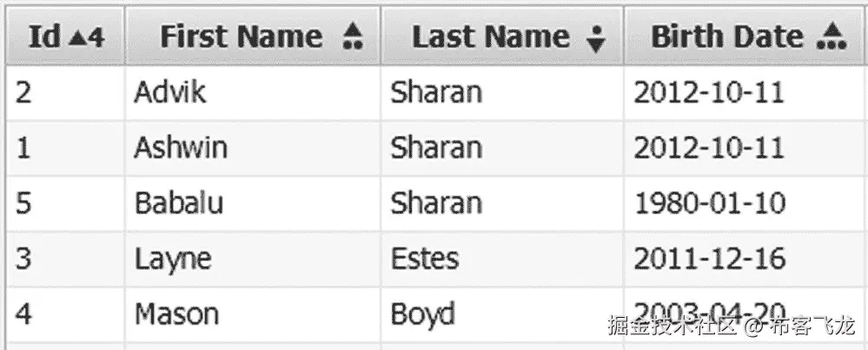Click the Birth Date sort indicator with three dots
This screenshot has width=868, height=350.
click(832, 37)
